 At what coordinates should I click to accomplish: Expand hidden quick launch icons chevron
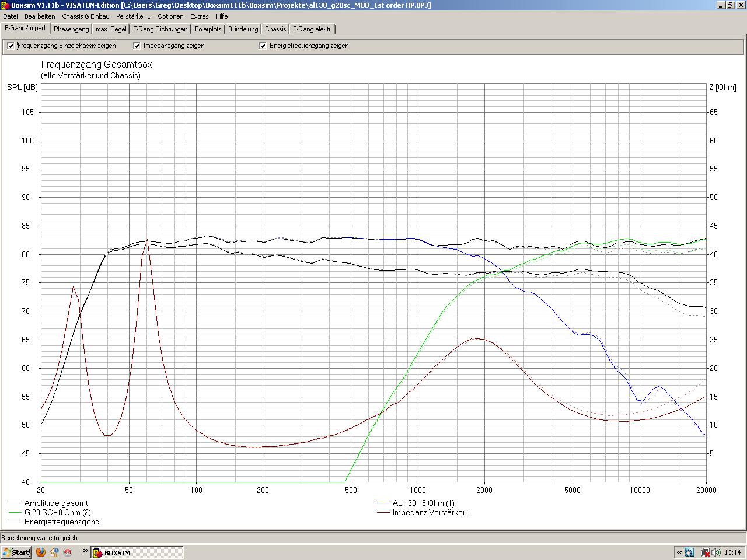coord(85,550)
